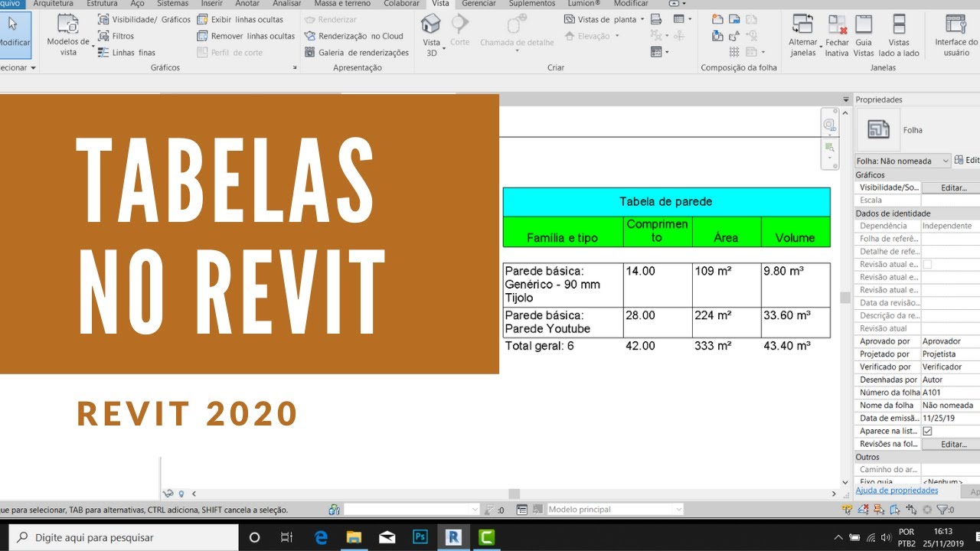Open Visibilidade/Gráficos settings
The image size is (980, 551).
click(x=145, y=19)
